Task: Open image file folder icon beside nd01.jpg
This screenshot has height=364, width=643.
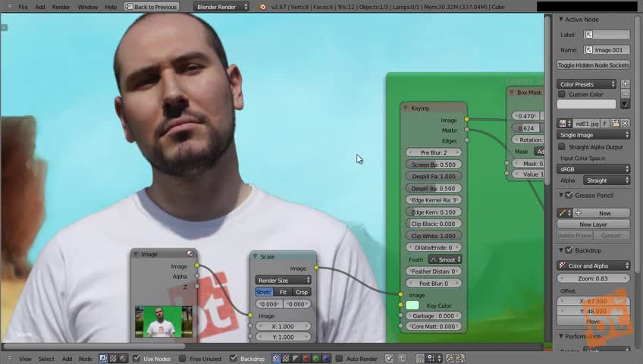Action: tap(615, 124)
